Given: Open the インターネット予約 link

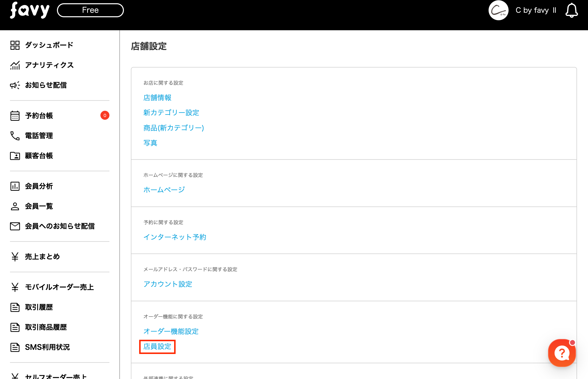Looking at the screenshot, I should (x=175, y=237).
